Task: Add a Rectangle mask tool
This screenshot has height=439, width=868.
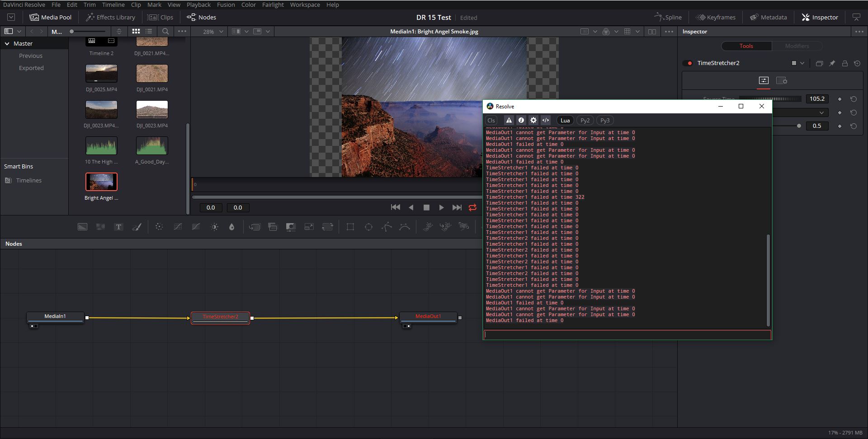Action: (350, 227)
